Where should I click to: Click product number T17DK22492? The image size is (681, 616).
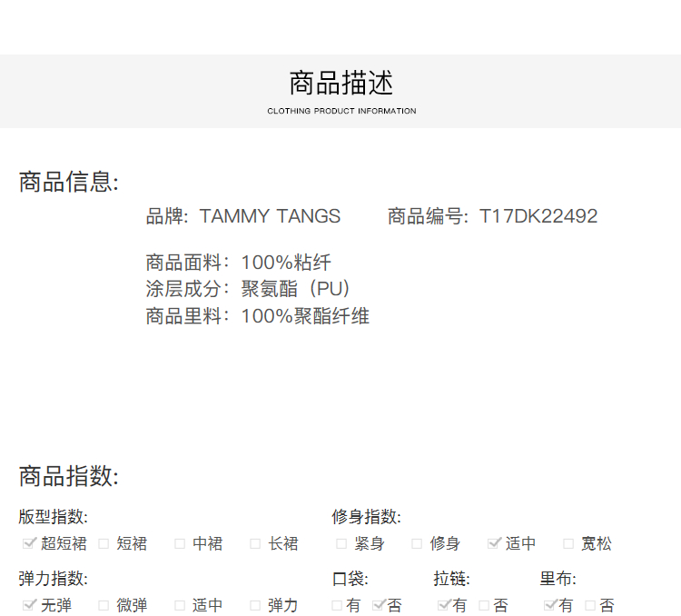coord(538,216)
